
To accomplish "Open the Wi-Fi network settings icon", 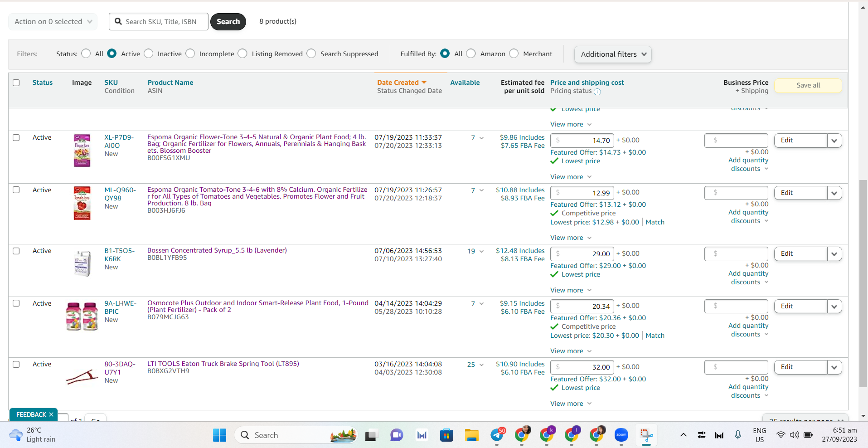I will (781, 435).
